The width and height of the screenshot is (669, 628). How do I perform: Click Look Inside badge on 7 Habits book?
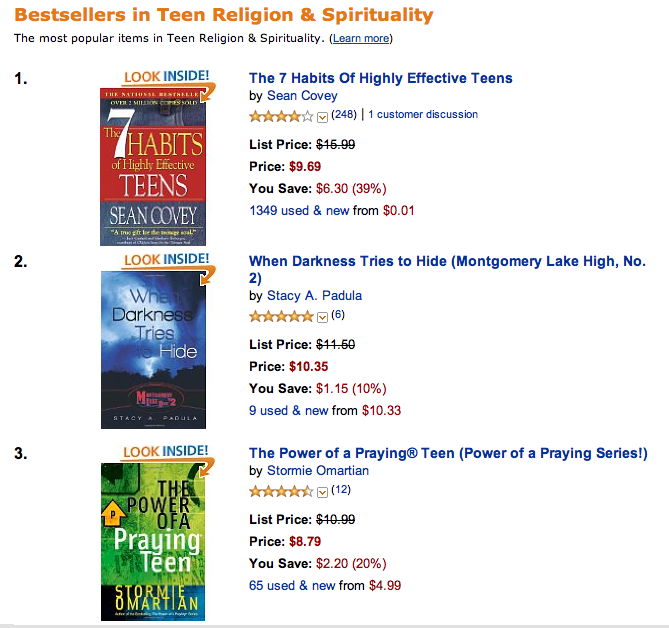(x=166, y=77)
